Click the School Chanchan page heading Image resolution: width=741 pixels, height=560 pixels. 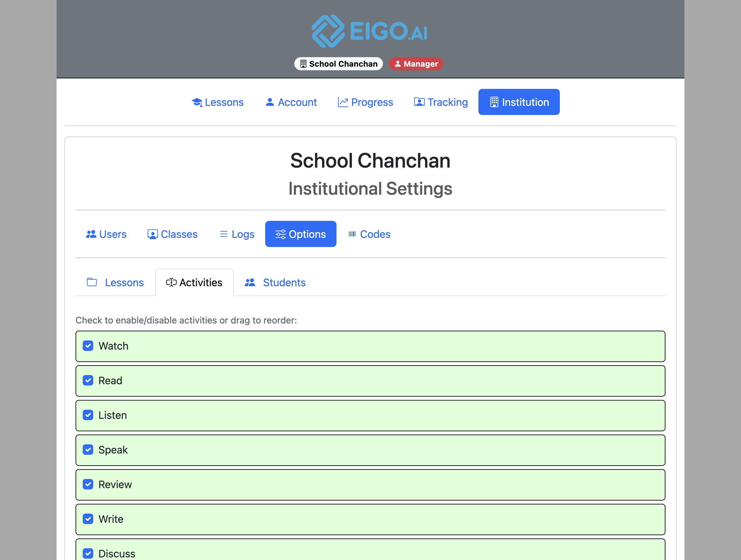tap(370, 160)
